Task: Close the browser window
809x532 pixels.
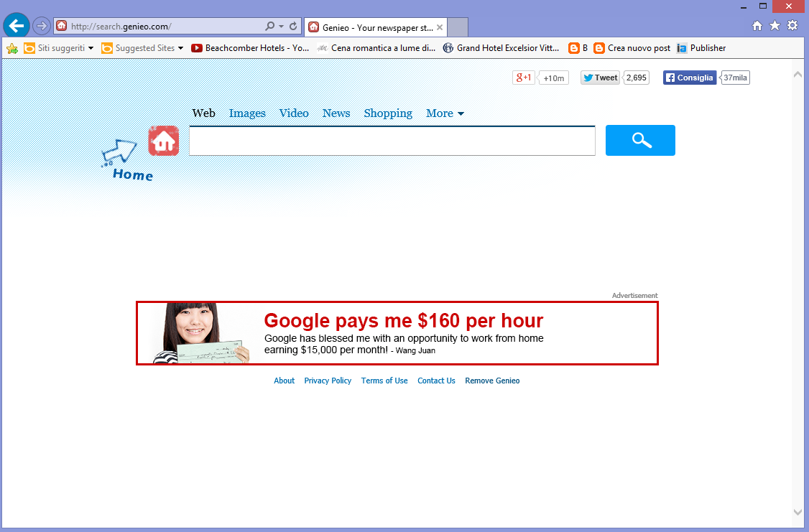Action: 789,6
